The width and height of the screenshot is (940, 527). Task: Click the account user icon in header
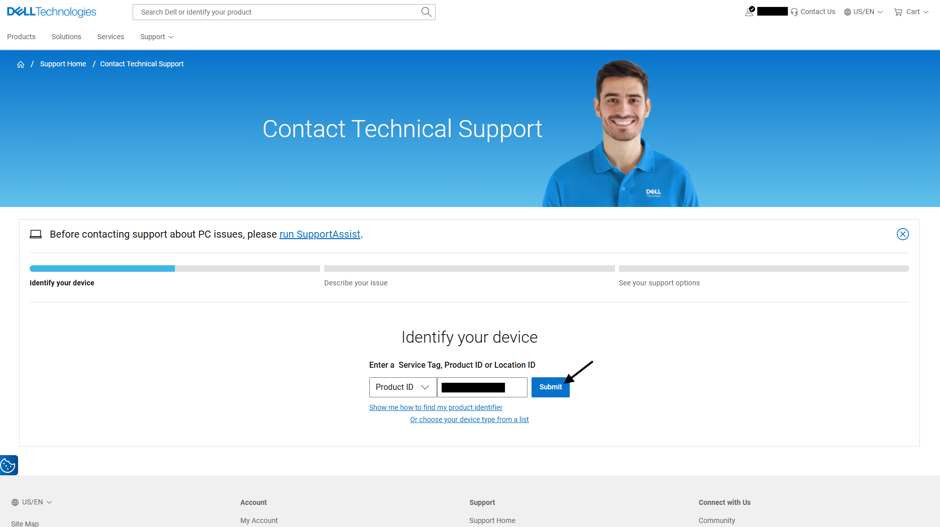tap(749, 11)
